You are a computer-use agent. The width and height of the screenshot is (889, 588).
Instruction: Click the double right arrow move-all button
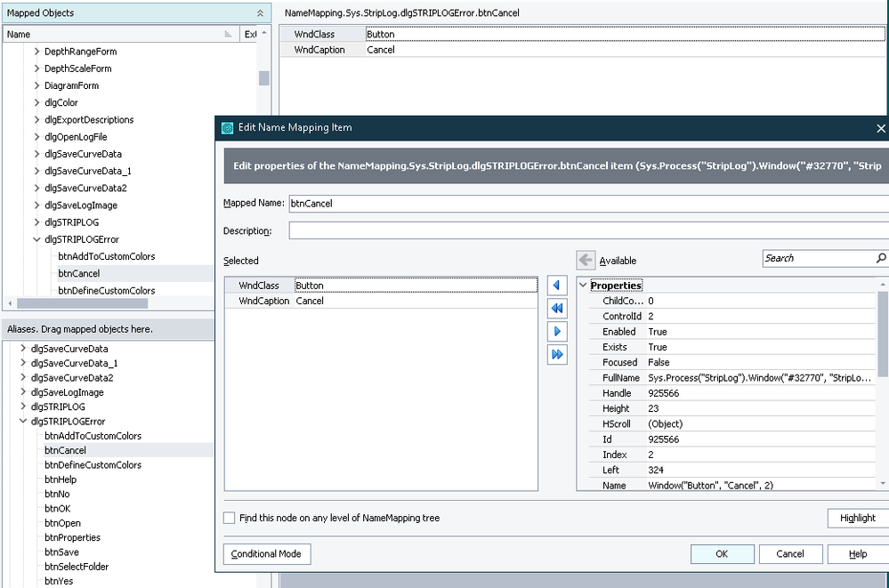coord(557,354)
